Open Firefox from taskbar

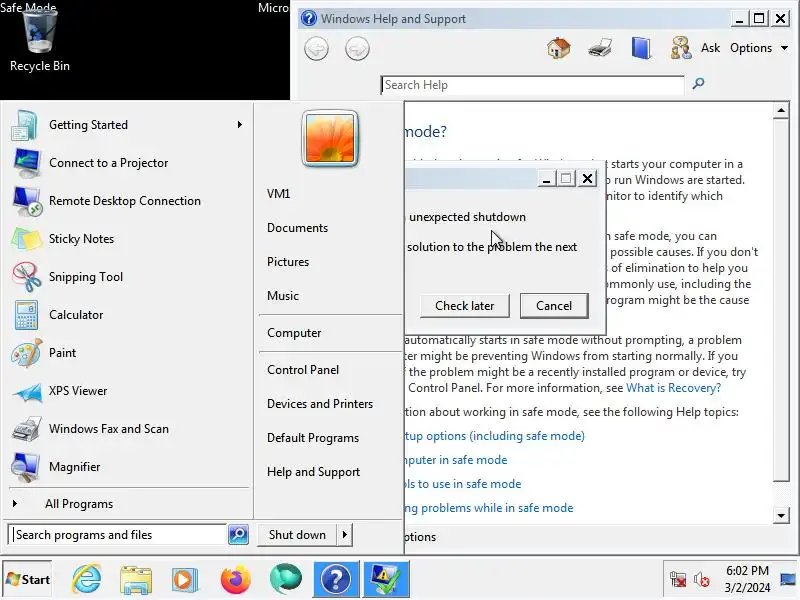point(235,580)
